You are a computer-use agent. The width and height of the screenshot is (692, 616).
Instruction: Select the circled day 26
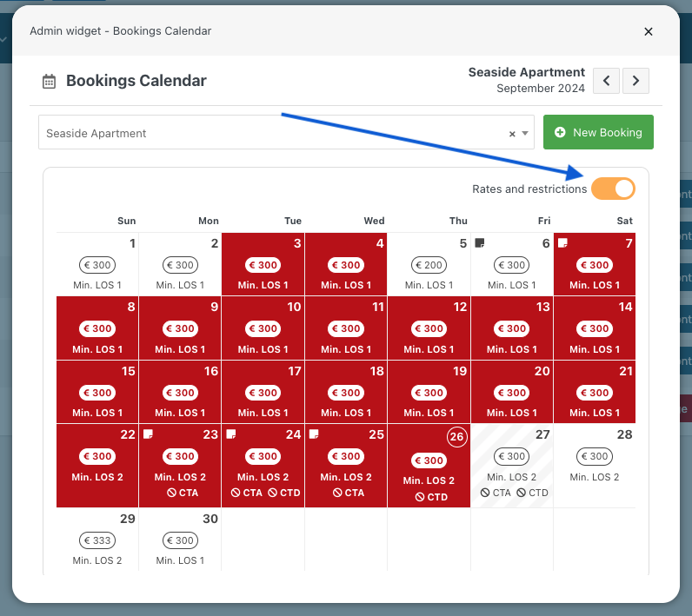click(x=456, y=436)
